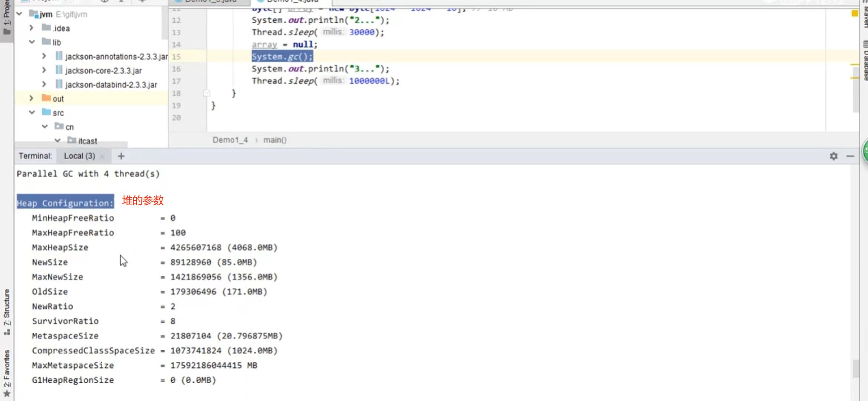Click the yellow inspection warning indicator
Viewport: 868px width, 401px height.
[x=855, y=13]
